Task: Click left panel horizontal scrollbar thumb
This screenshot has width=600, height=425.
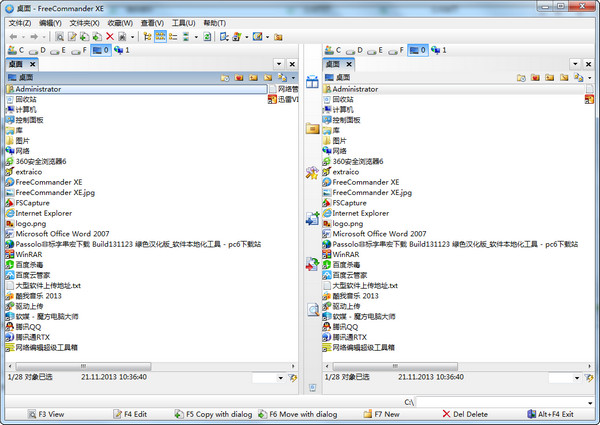Action: point(83,366)
